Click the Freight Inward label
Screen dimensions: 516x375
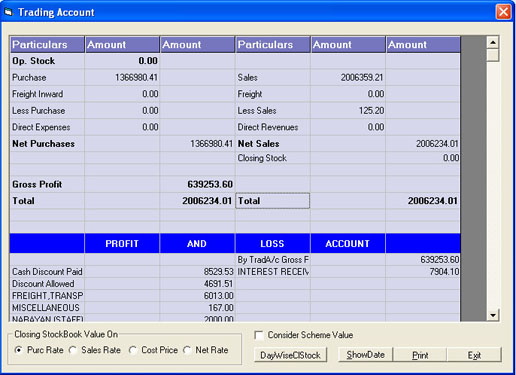37,94
